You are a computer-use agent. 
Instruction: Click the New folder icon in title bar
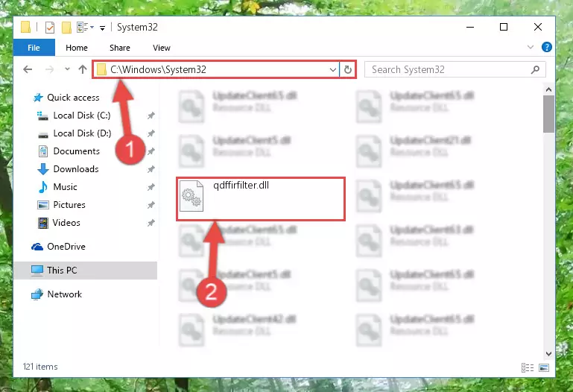click(66, 27)
